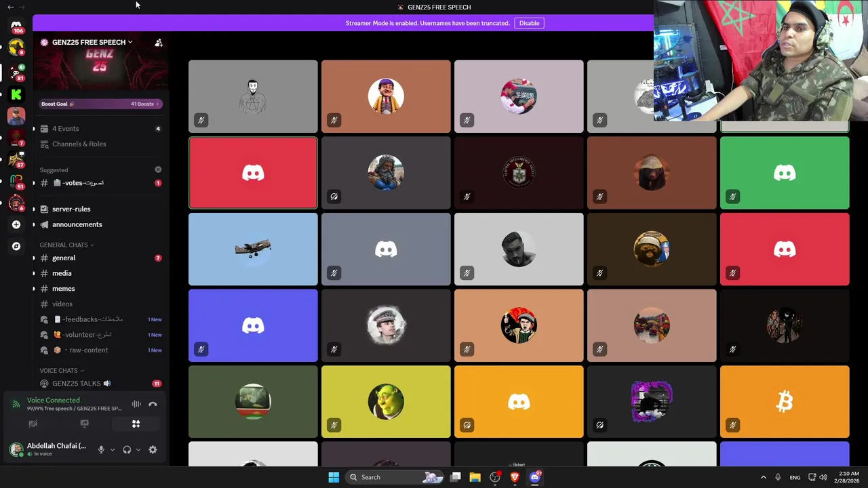The width and height of the screenshot is (868, 488).
Task: Open File Explorer from the taskbar
Action: coord(475,477)
